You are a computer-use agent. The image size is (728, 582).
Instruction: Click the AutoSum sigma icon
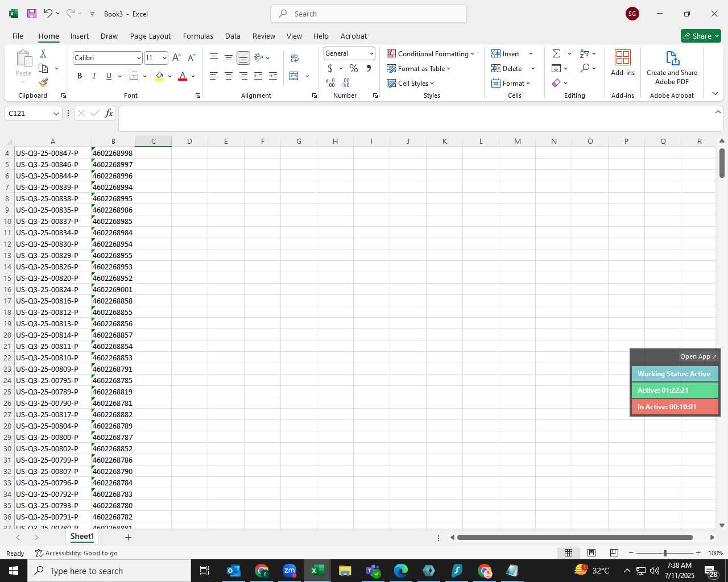556,53
